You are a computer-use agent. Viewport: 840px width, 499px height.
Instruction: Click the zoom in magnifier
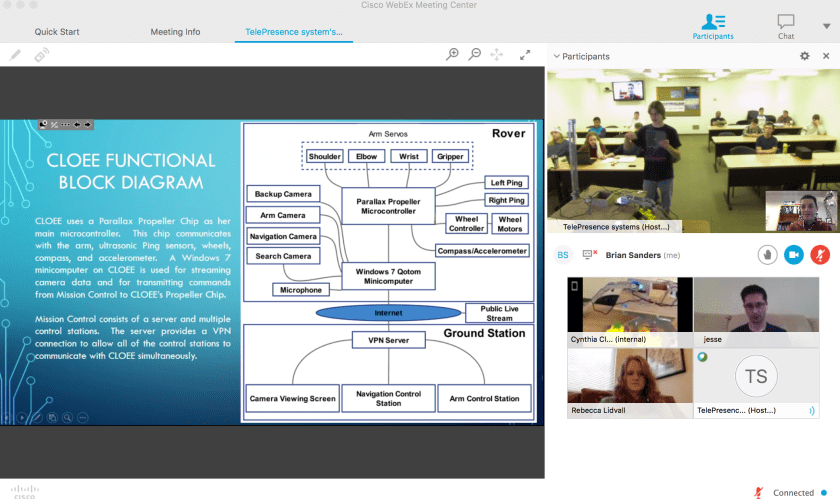coord(452,55)
